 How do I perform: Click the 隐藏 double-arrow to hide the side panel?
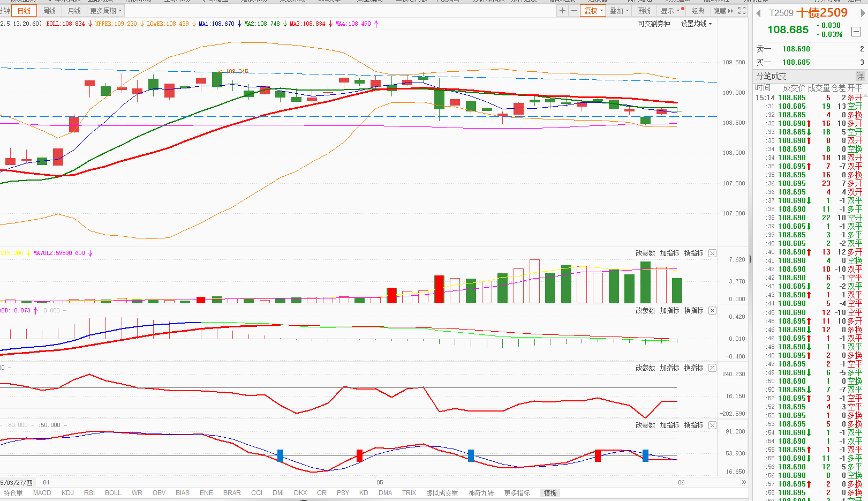(x=723, y=11)
